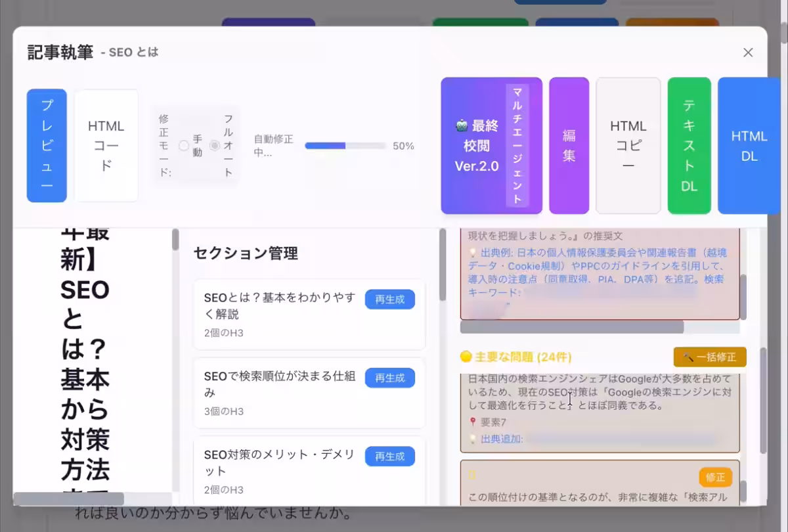Switch to the プレビュー tab
Image resolution: width=788 pixels, height=532 pixels.
click(47, 146)
